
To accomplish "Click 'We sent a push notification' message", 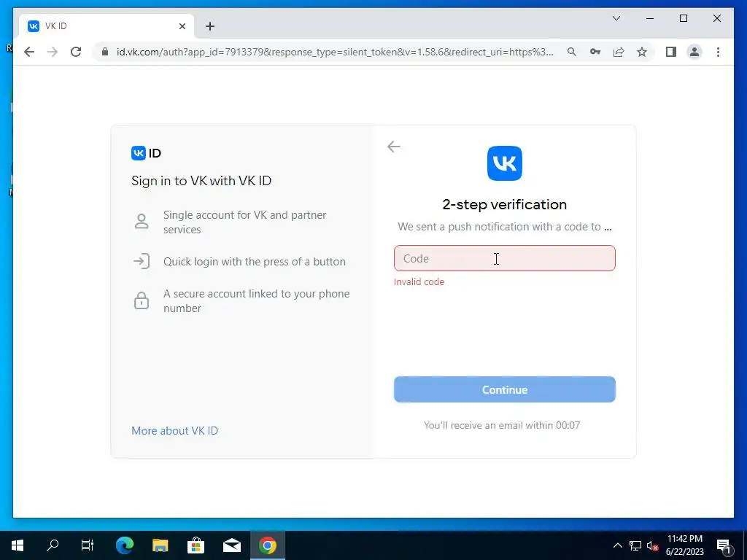I will [505, 227].
